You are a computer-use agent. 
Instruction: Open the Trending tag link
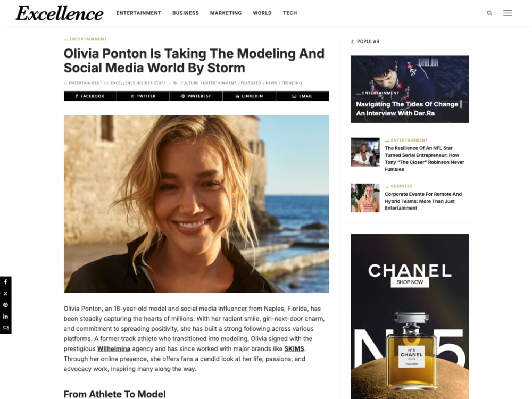pos(292,83)
